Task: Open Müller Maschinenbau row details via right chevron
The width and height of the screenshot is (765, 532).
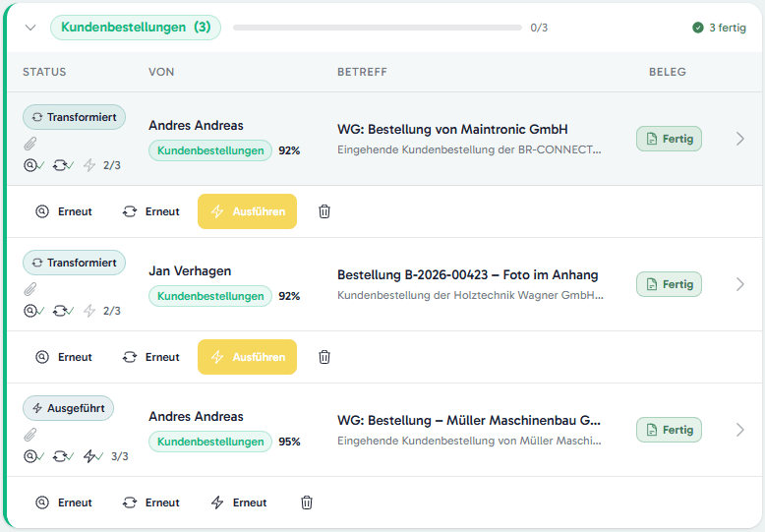Action: (740, 430)
